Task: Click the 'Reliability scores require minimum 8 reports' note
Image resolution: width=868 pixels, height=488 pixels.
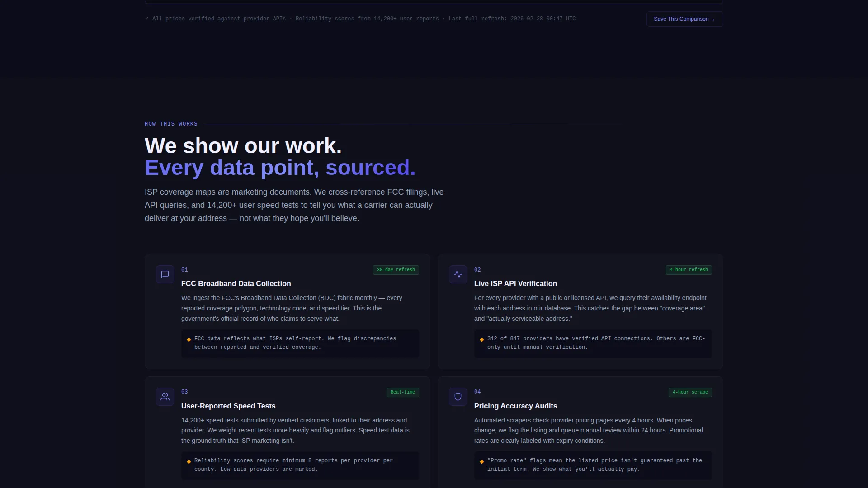Action: 300,465
